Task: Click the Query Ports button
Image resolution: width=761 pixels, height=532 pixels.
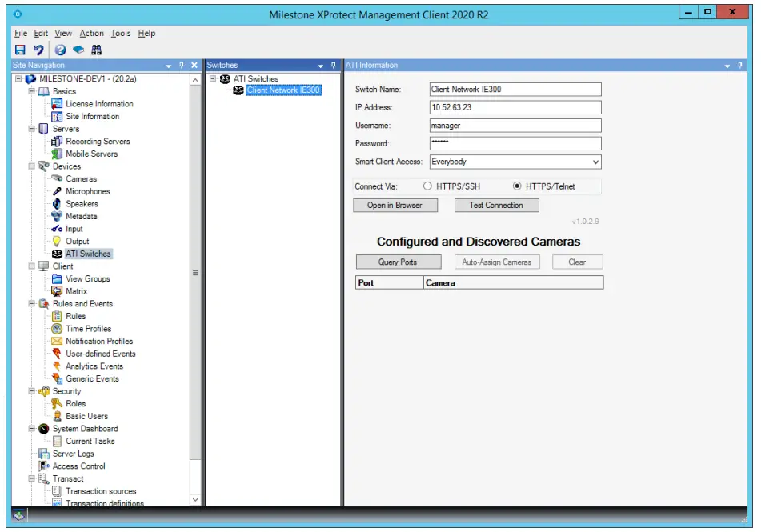Action: [398, 262]
